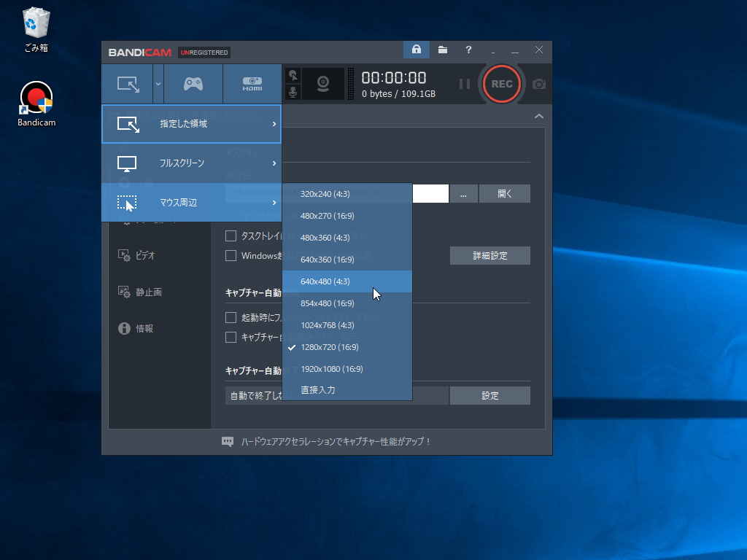Start recording with the REC button
Viewport: 747px width, 560px height.
coord(502,84)
